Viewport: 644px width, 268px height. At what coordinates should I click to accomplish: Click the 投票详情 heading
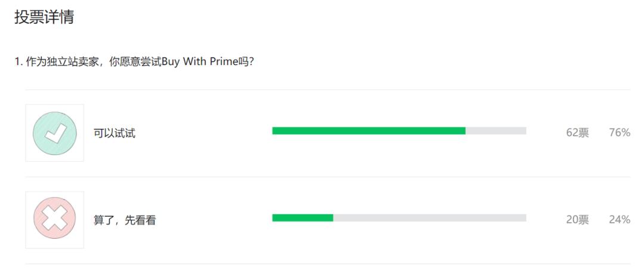[x=44, y=17]
